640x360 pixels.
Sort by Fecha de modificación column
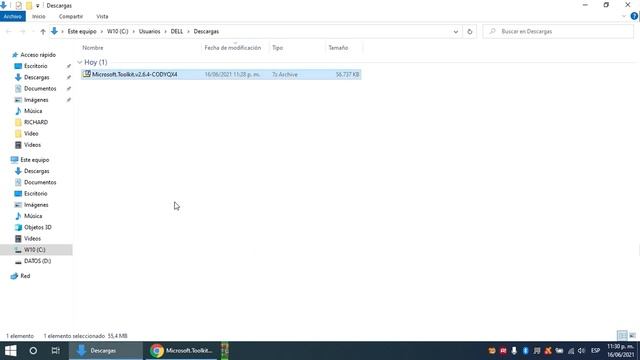point(233,48)
